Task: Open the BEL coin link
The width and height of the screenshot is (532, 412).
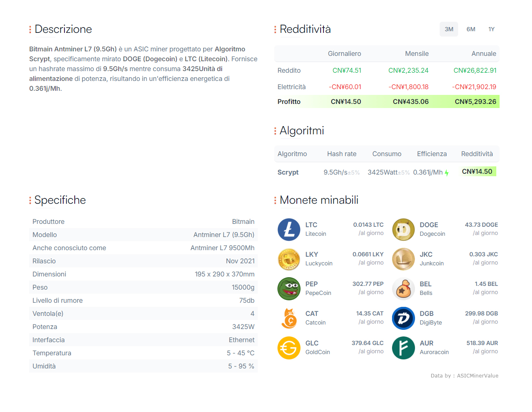Action: (426, 284)
